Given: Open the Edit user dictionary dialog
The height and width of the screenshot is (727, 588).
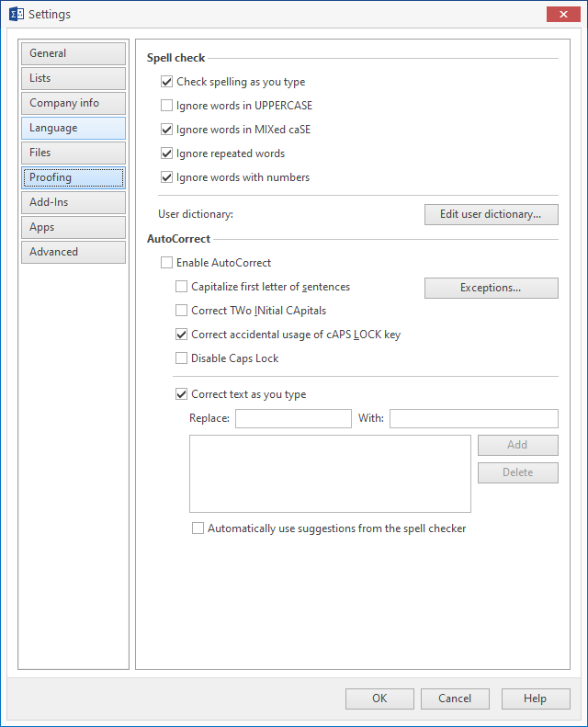Looking at the screenshot, I should click(x=492, y=215).
